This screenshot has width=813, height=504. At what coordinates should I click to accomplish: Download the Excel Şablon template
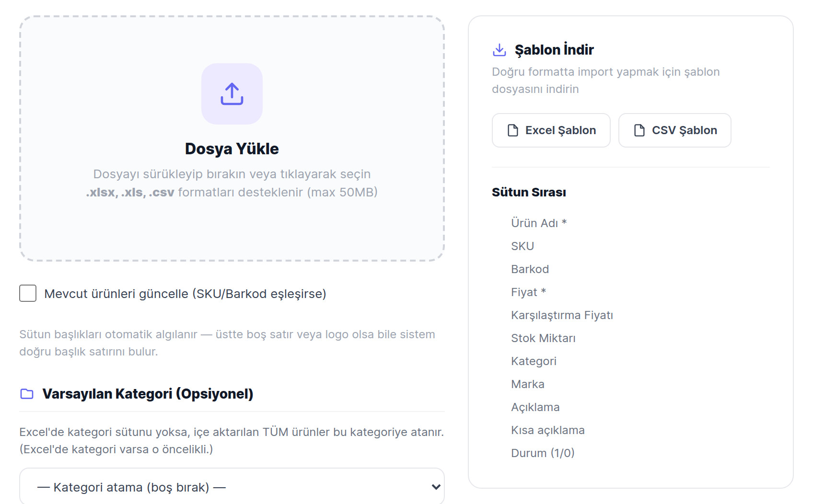(551, 130)
